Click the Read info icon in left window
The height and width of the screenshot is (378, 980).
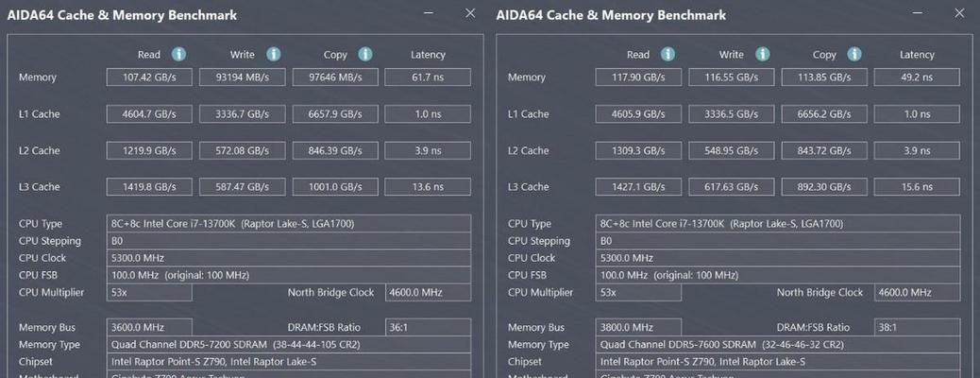pos(178,55)
